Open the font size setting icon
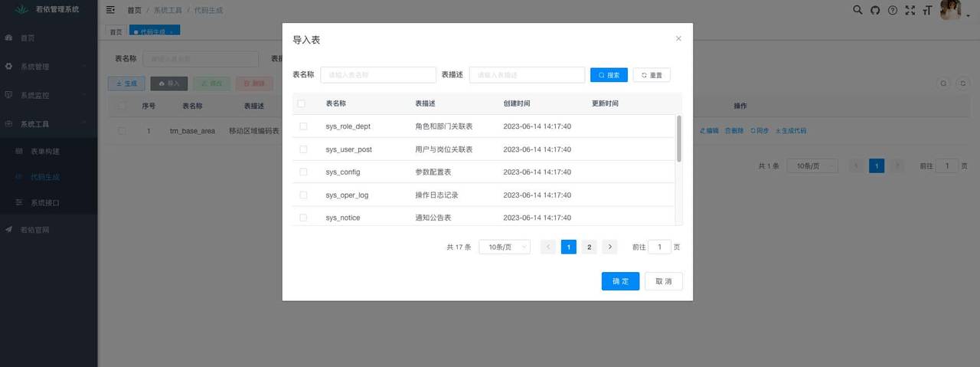This screenshot has width=980, height=367. pyautogui.click(x=928, y=10)
